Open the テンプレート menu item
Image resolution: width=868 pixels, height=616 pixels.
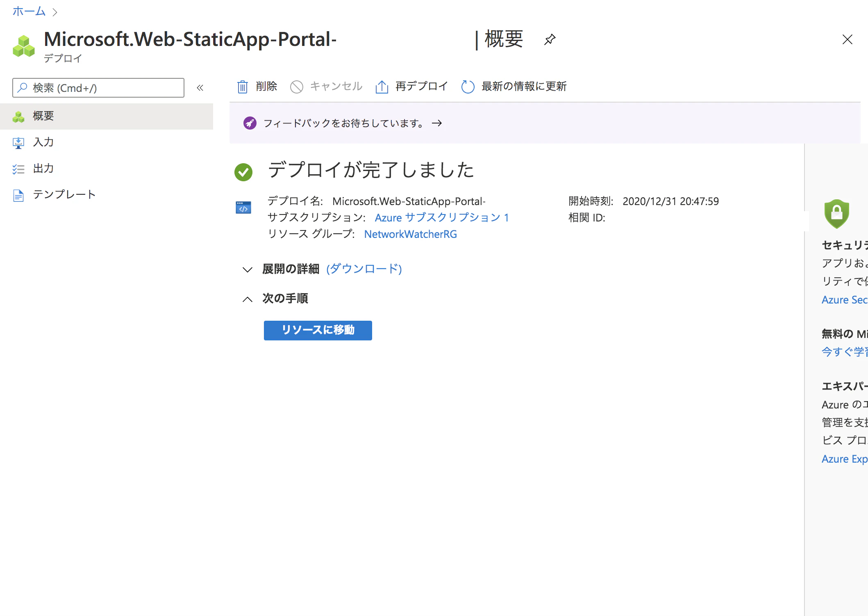pos(107,194)
